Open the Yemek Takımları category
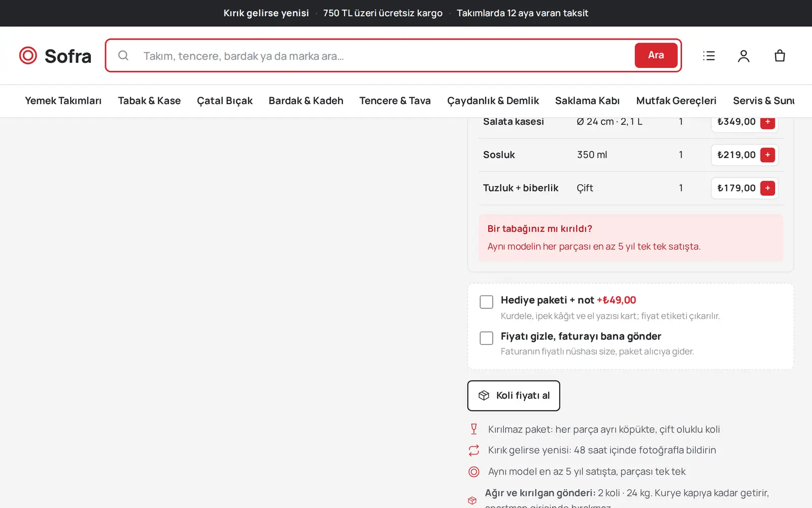The image size is (812, 508). pyautogui.click(x=63, y=101)
